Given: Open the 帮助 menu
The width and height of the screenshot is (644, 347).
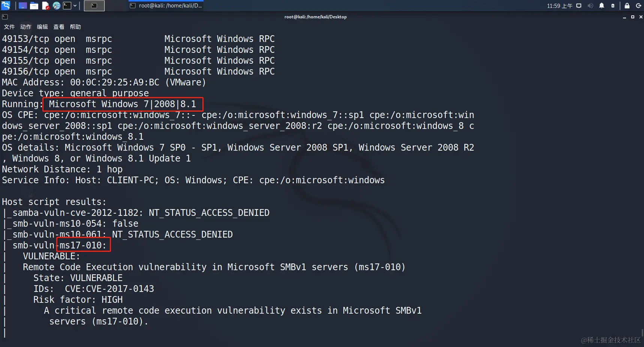Looking at the screenshot, I should point(75,27).
